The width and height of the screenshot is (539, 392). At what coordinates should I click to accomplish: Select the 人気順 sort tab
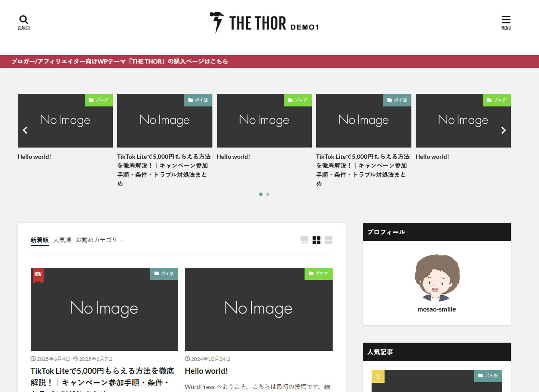(62, 240)
